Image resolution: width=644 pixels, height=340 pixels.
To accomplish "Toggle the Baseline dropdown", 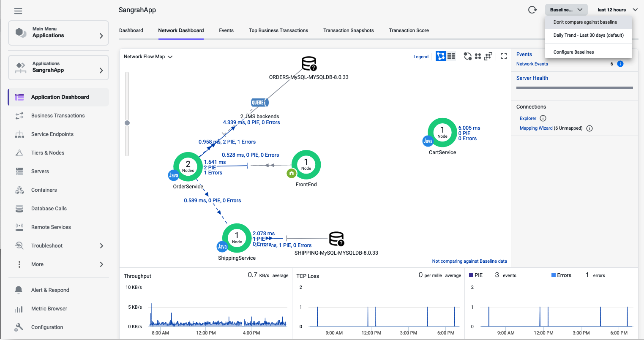I will click(x=566, y=10).
